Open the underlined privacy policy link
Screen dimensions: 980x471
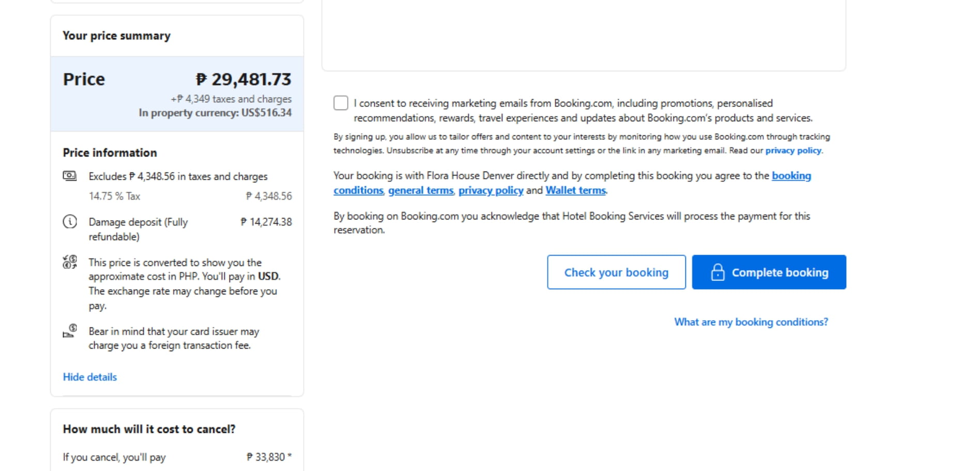pyautogui.click(x=491, y=191)
